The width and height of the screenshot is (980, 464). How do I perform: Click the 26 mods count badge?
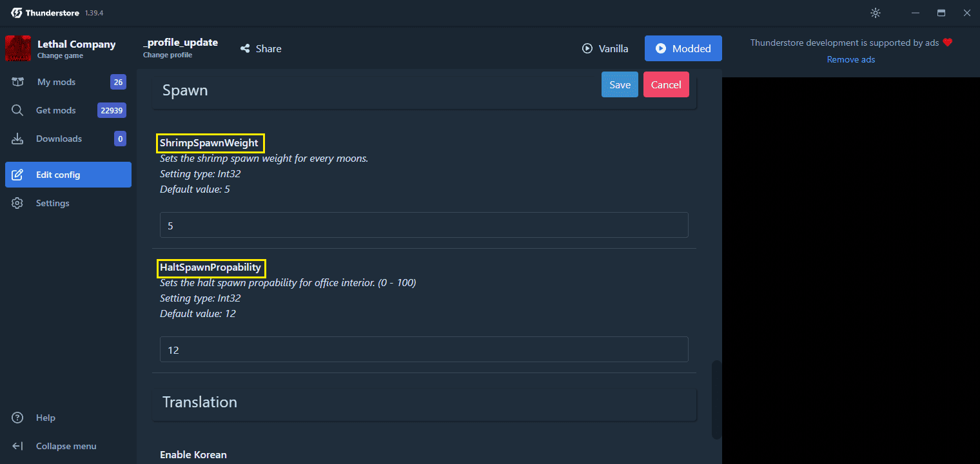pyautogui.click(x=118, y=82)
